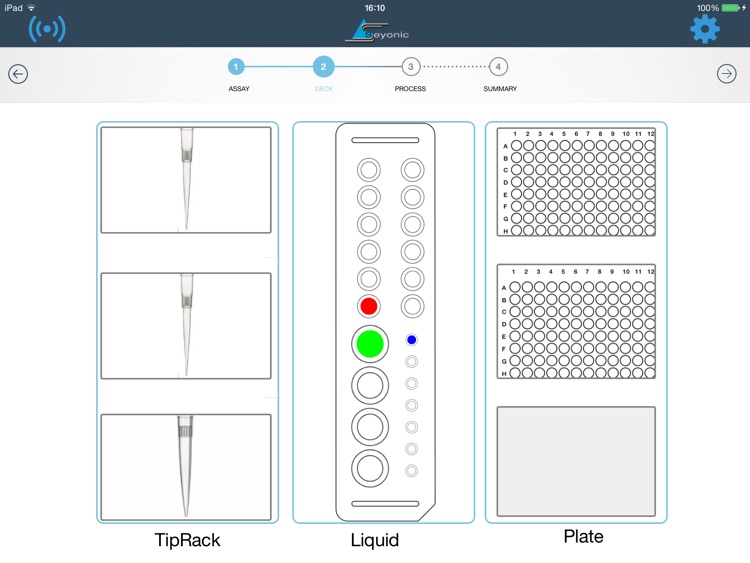Select the large green liquid reservoir
750x563 pixels.
pos(370,343)
